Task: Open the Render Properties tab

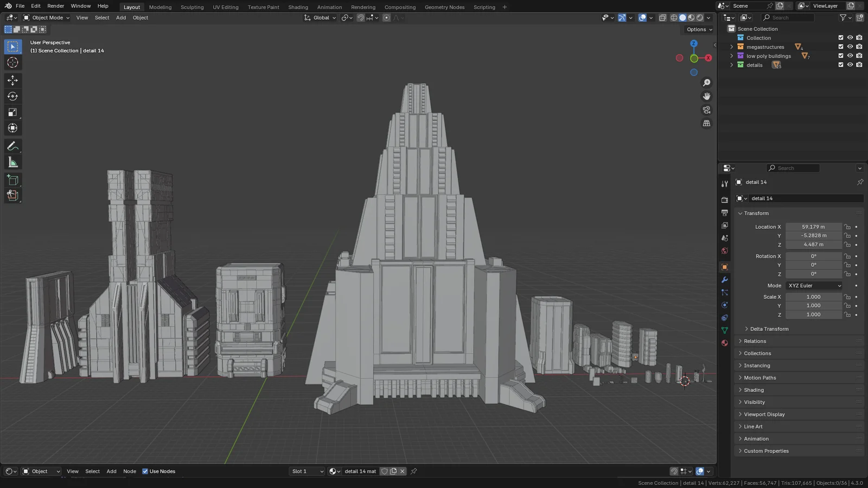Action: [x=725, y=199]
